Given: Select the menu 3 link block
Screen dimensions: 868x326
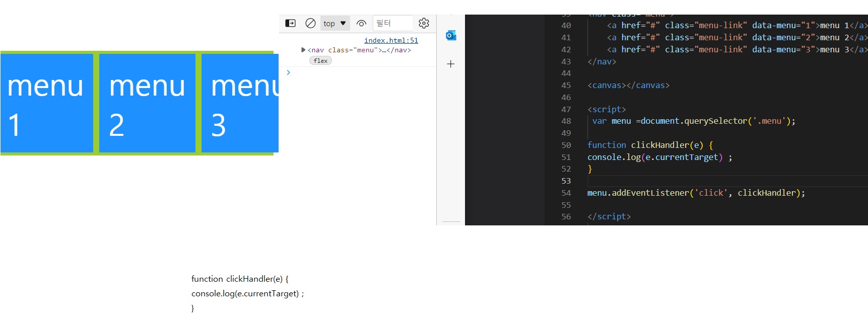Looking at the screenshot, I should point(240,103).
